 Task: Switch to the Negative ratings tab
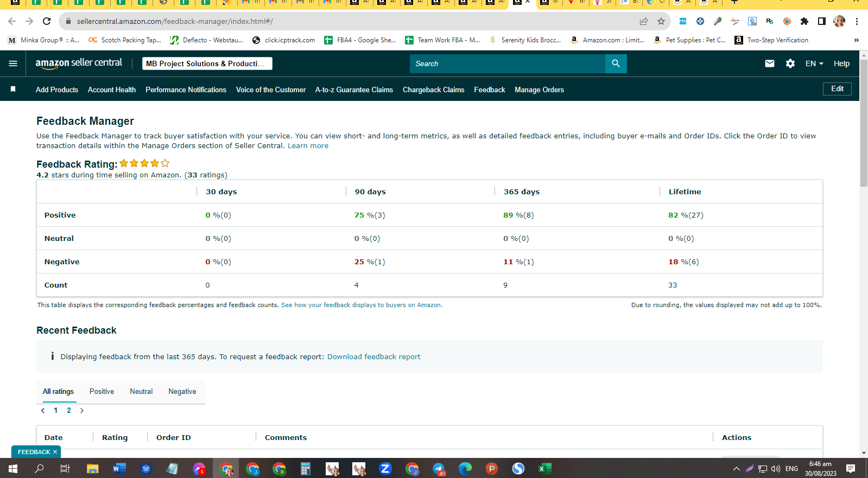[182, 391]
